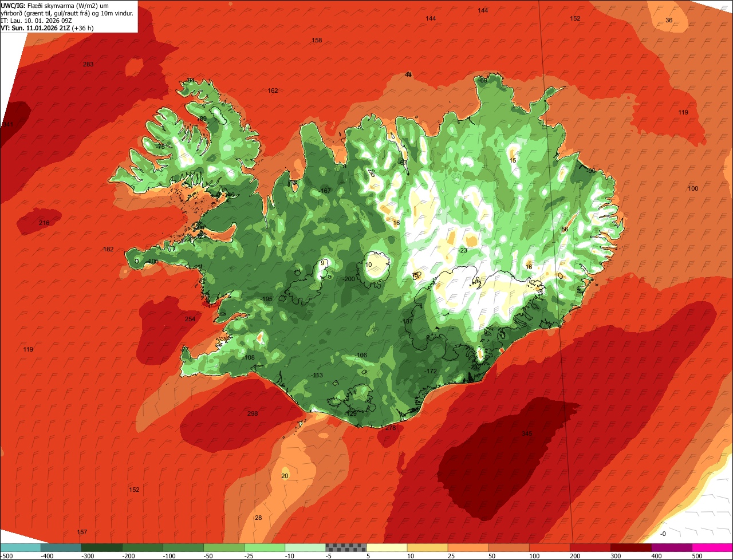Viewport: 733px width, 560px height.
Task: Click the map value "-76" in the Westfjords
Action: [160, 147]
